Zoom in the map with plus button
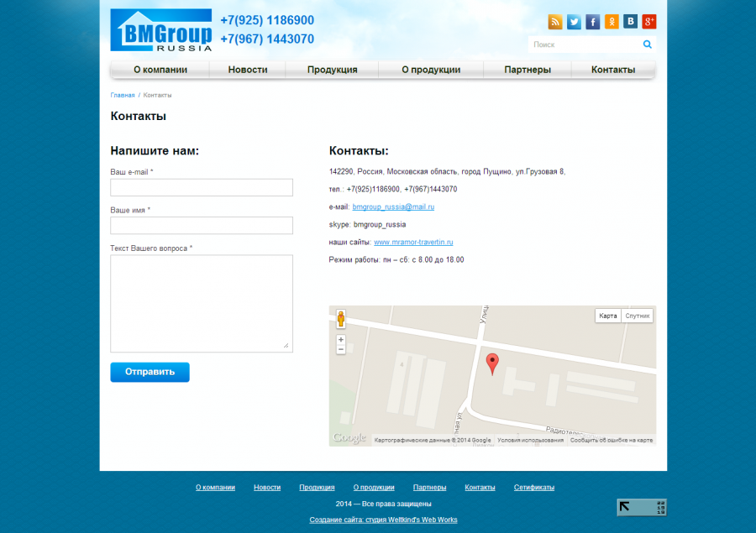Image resolution: width=756 pixels, height=533 pixels. [341, 340]
